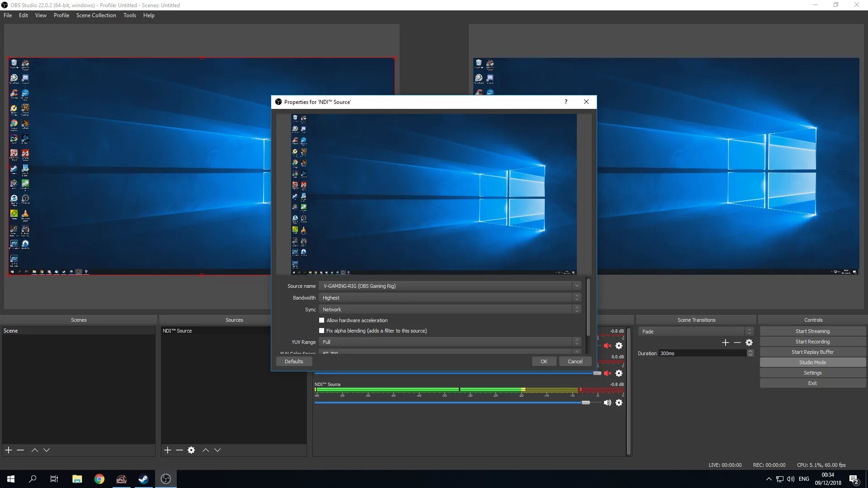Open the Scene Collection menu
This screenshot has width=868, height=488.
95,15
